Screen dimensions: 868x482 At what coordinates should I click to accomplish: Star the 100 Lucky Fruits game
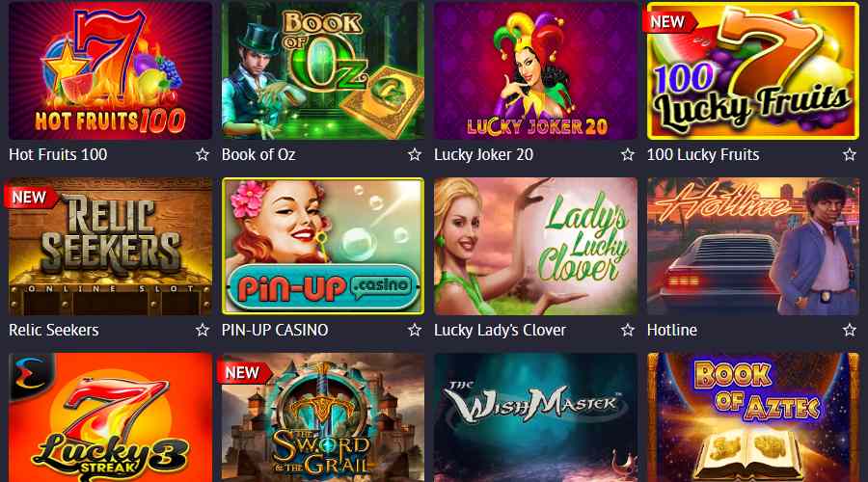pos(849,154)
